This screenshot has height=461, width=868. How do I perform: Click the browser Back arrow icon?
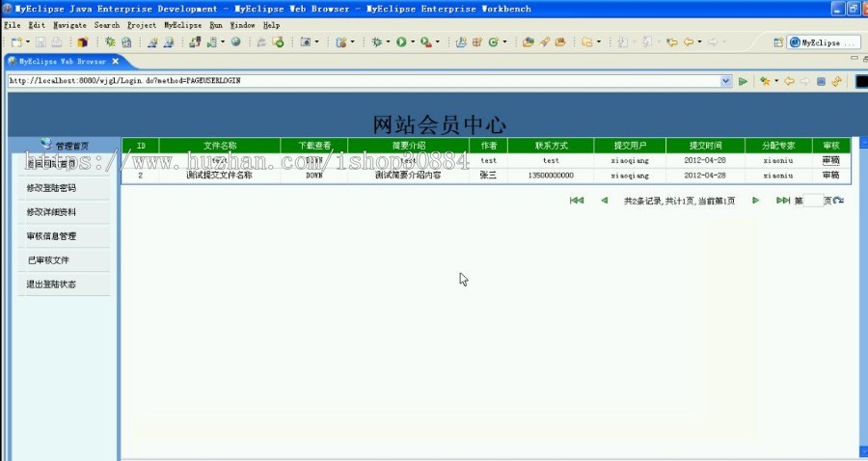[789, 81]
